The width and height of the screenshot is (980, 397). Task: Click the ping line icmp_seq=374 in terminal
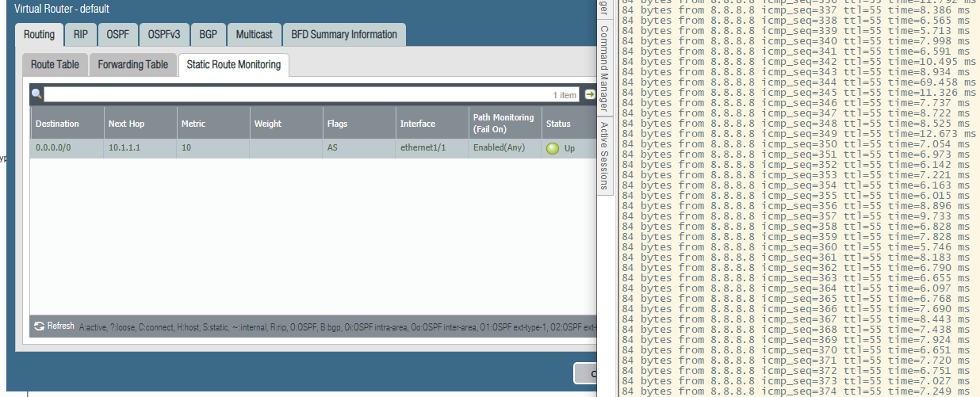point(796,391)
